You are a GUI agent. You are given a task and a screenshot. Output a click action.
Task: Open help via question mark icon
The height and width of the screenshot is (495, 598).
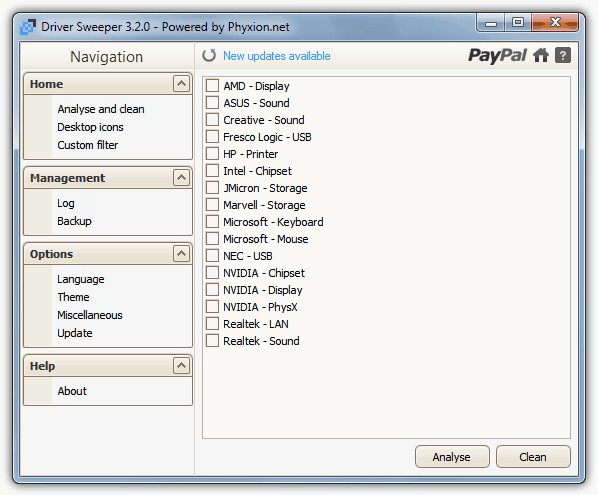pyautogui.click(x=563, y=55)
